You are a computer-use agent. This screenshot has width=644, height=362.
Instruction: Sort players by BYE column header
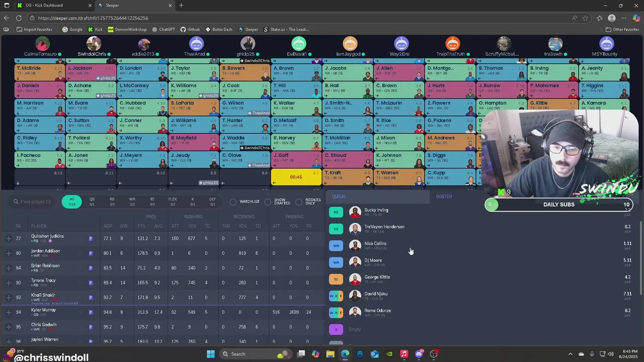tap(124, 226)
